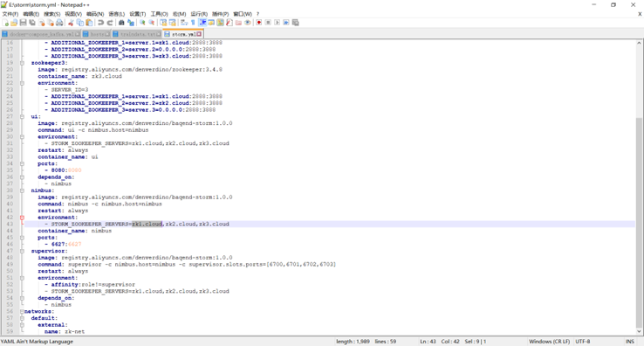
Task: Collapse the zookeeper3 fold marker
Action: tap(22, 63)
